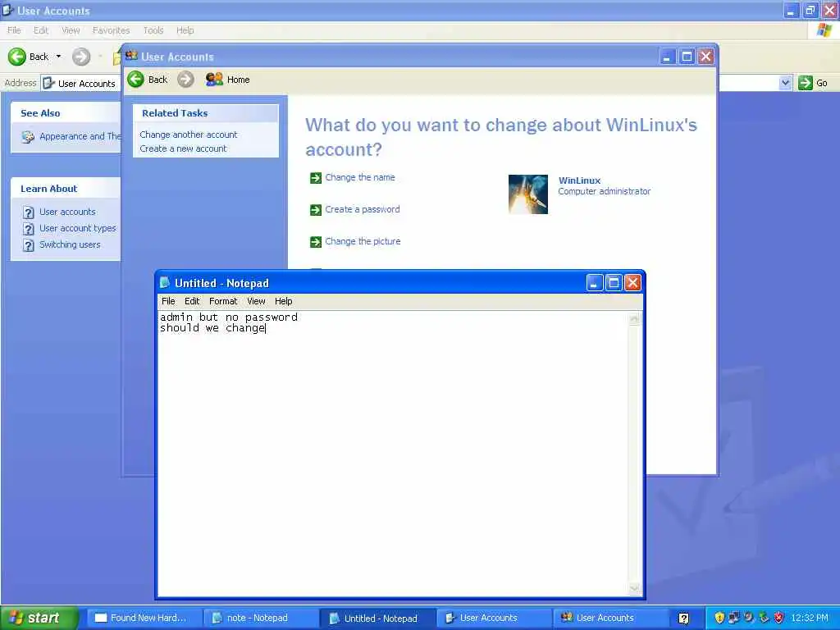Click green arrow beside Change the picture
Viewport: 840px width, 630px height.
point(316,242)
